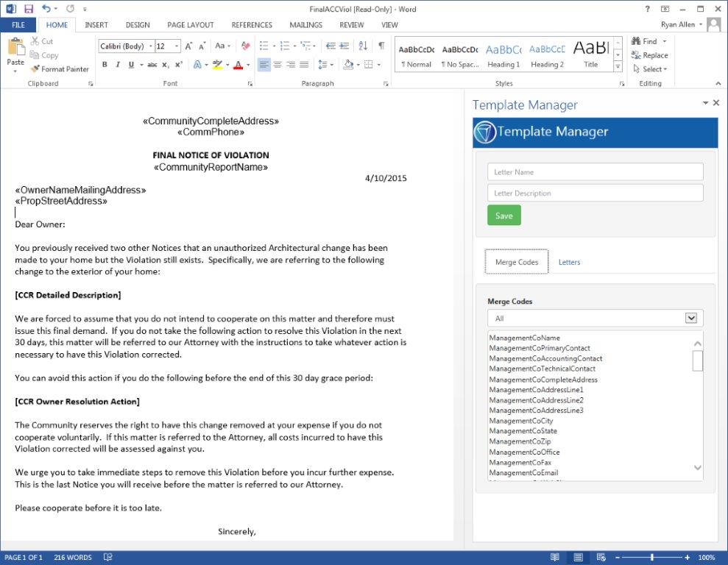Viewport: 728px width, 565px height.
Task: Open the Letters tab in Template Manager
Action: pyautogui.click(x=569, y=262)
